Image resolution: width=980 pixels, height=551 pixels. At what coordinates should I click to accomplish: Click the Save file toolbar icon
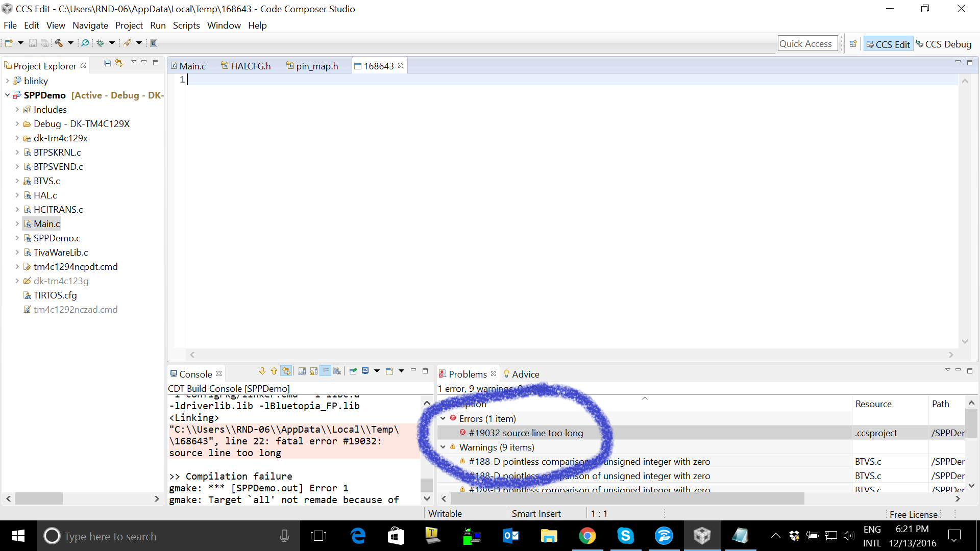click(33, 43)
